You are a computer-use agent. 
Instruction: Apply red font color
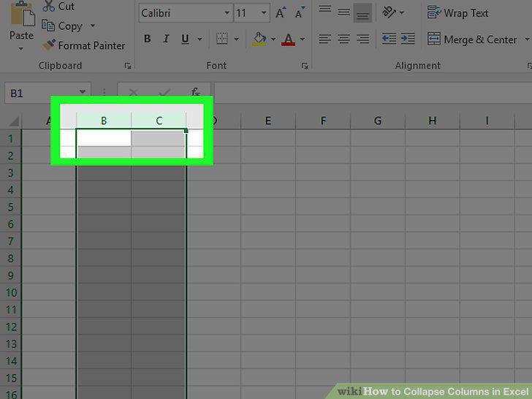[x=289, y=39]
